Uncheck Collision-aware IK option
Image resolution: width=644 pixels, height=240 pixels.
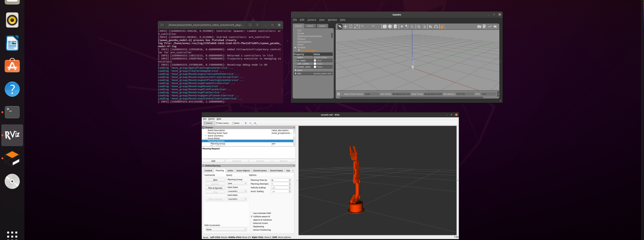[252, 217]
